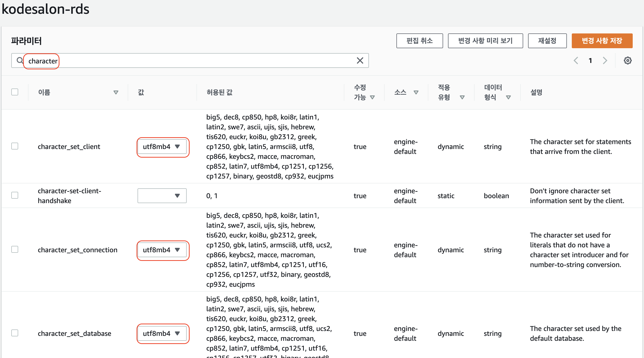This screenshot has height=358, width=644.
Task: Sort by 소스 column arrow
Action: pos(416,92)
